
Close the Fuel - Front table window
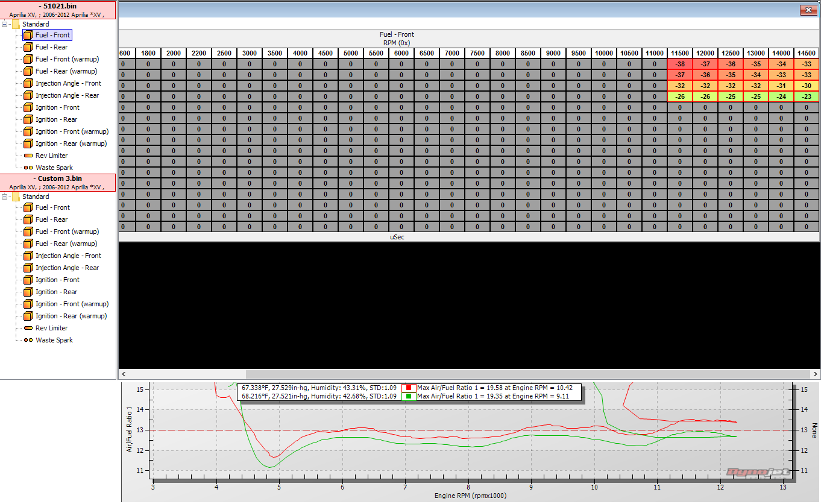pyautogui.click(x=808, y=10)
